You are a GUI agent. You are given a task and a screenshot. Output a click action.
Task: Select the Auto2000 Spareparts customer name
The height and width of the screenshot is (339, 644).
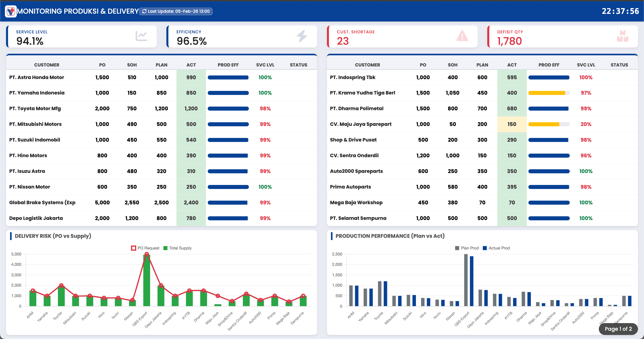356,171
